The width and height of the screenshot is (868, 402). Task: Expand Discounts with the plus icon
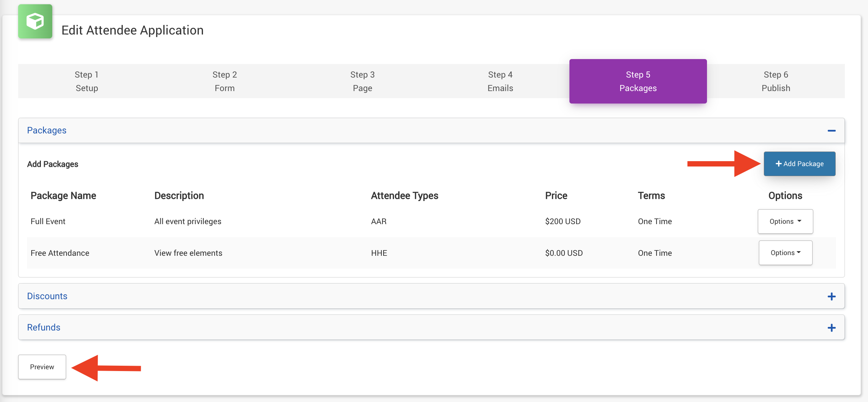831,296
